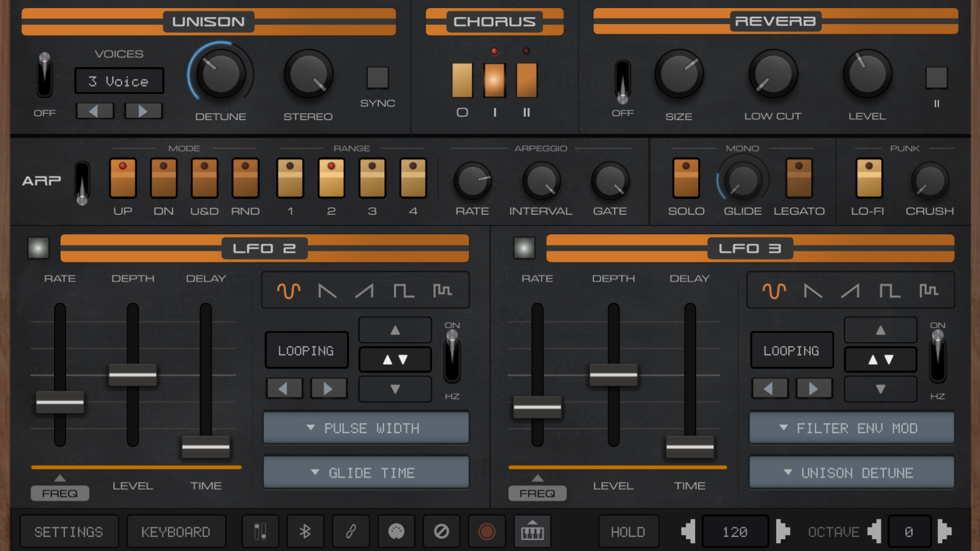
Task: Click the Bluetooth icon in the bottom bar
Action: 305,532
